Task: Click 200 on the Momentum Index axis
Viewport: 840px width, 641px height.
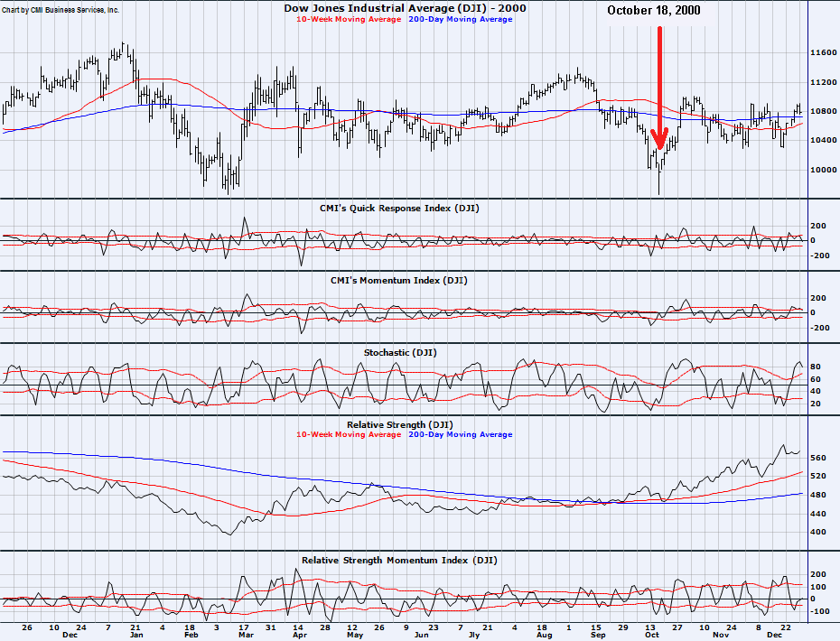Action: click(x=819, y=298)
